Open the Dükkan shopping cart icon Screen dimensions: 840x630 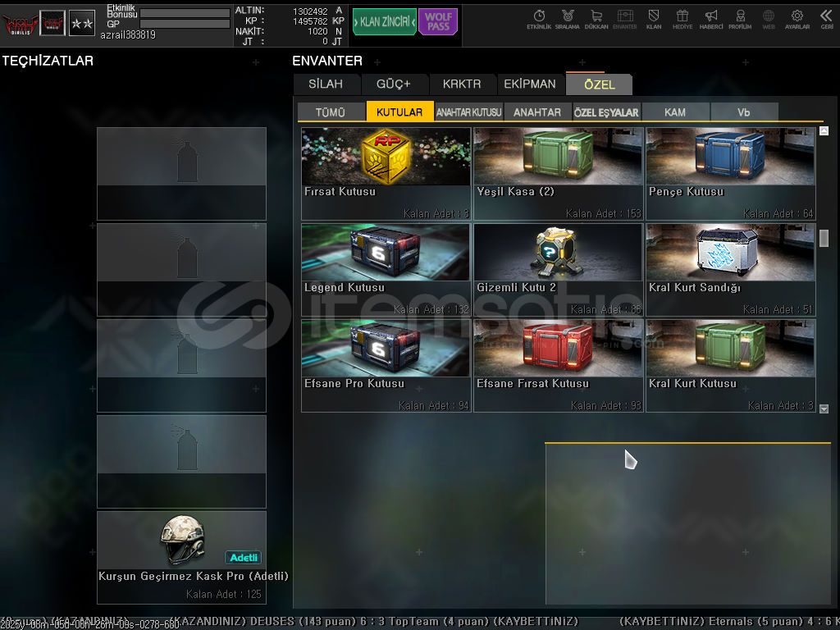point(596,20)
